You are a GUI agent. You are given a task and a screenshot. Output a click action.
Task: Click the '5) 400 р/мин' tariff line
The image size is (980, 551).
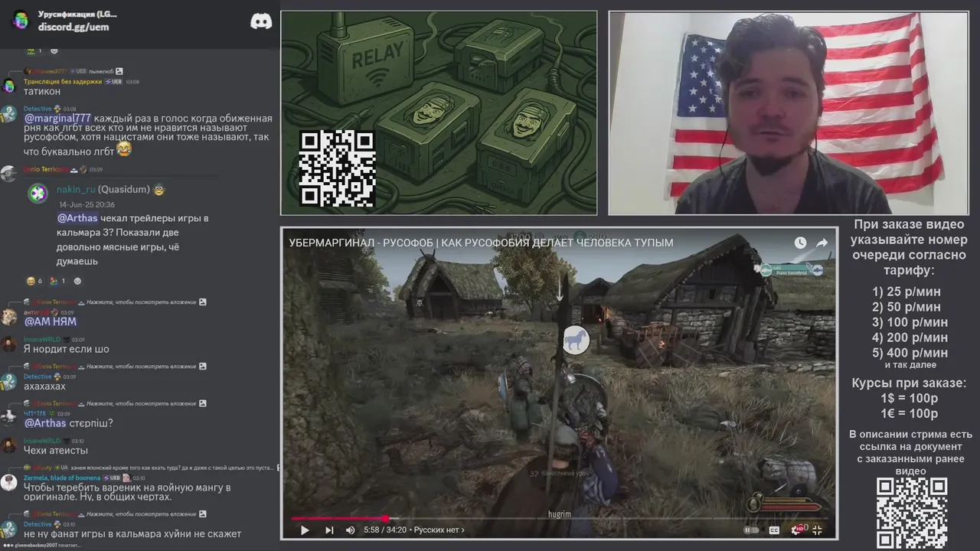tap(910, 353)
